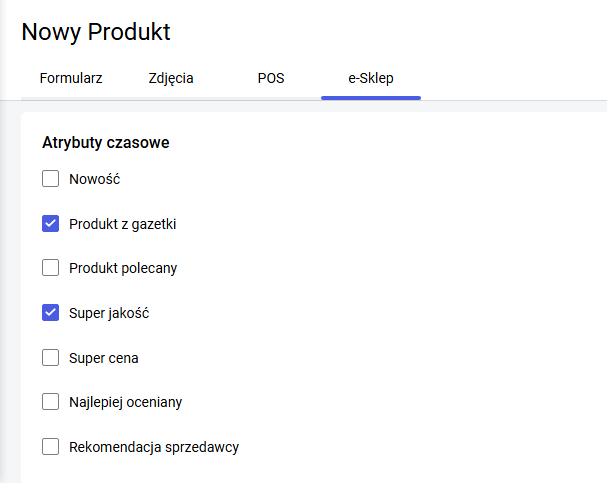The image size is (607, 483).
Task: Click the 'Super jakość' label text
Action: (x=109, y=313)
